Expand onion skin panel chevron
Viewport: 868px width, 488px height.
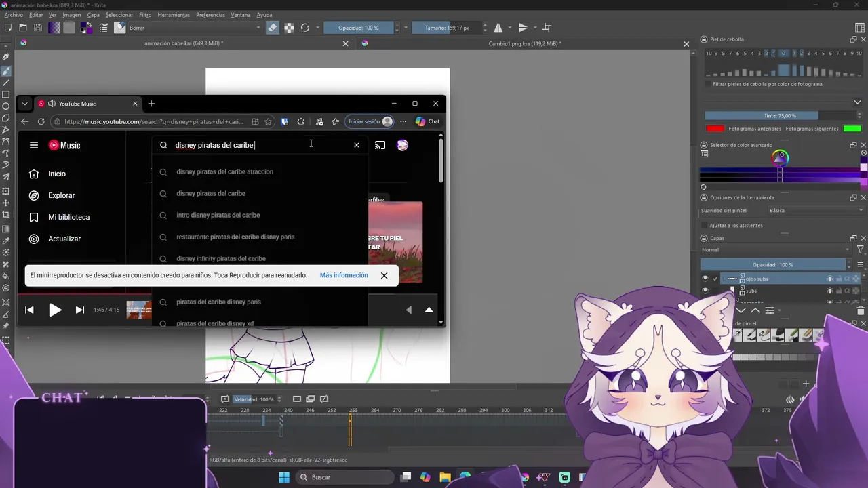857,102
